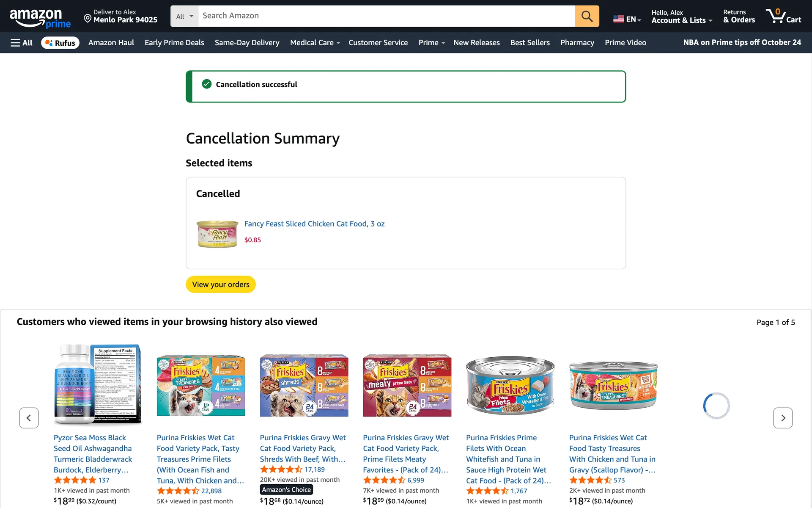Go to next carousel page

click(782, 418)
